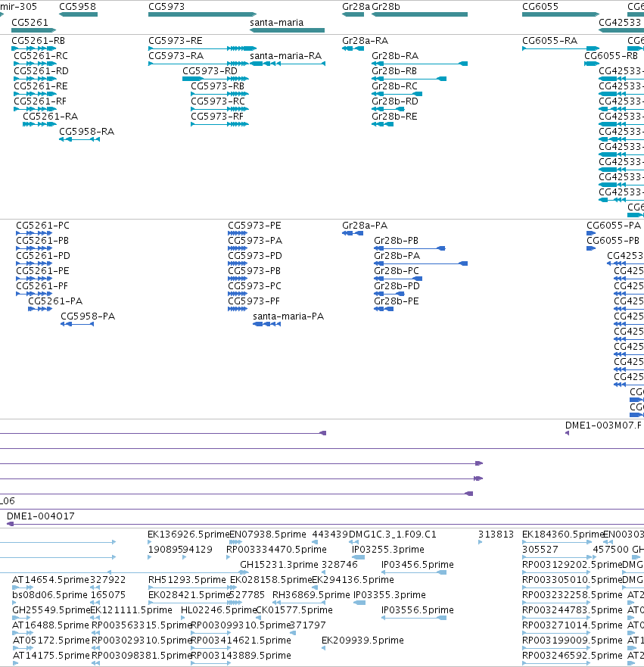Click transcript santa-maria-RA

pos(288,64)
